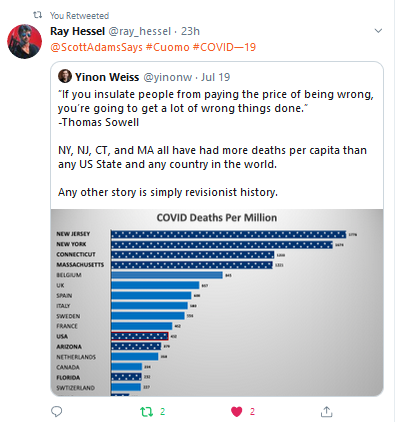
Task: Unlike the tweet via red heart
Action: click(x=237, y=412)
